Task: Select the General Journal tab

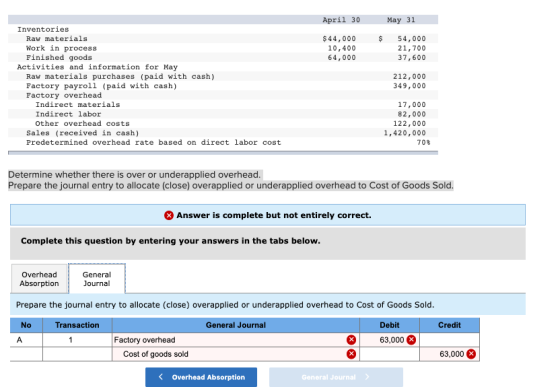Action: coord(97,279)
